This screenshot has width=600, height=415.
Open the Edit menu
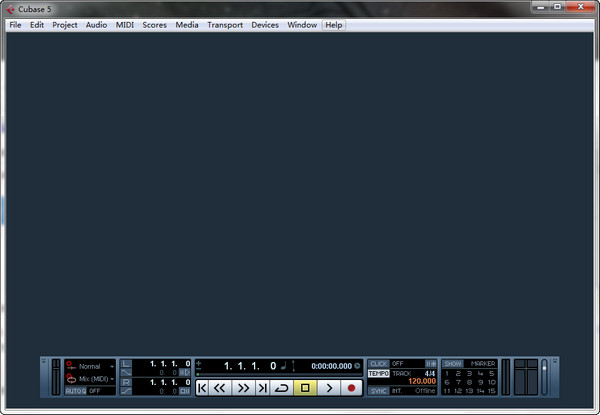37,25
